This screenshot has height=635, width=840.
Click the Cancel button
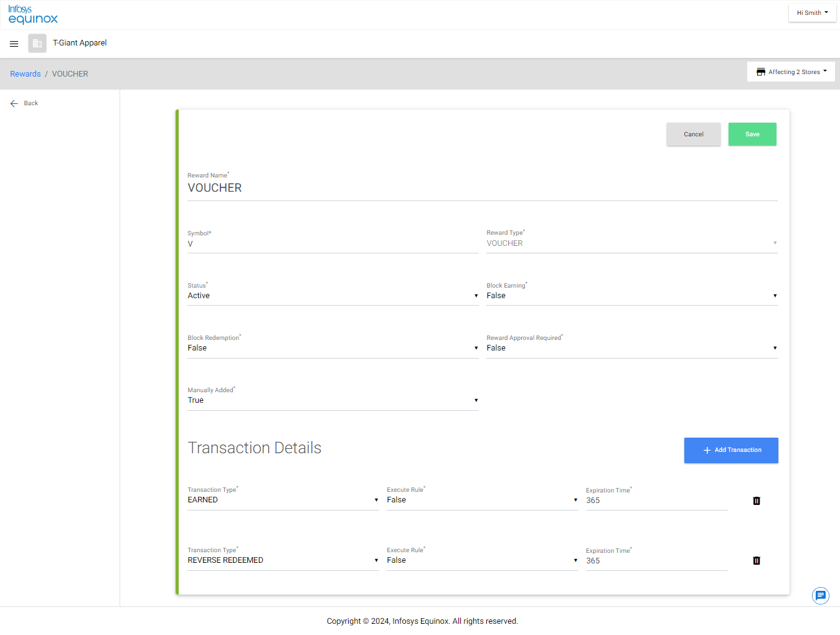point(693,134)
